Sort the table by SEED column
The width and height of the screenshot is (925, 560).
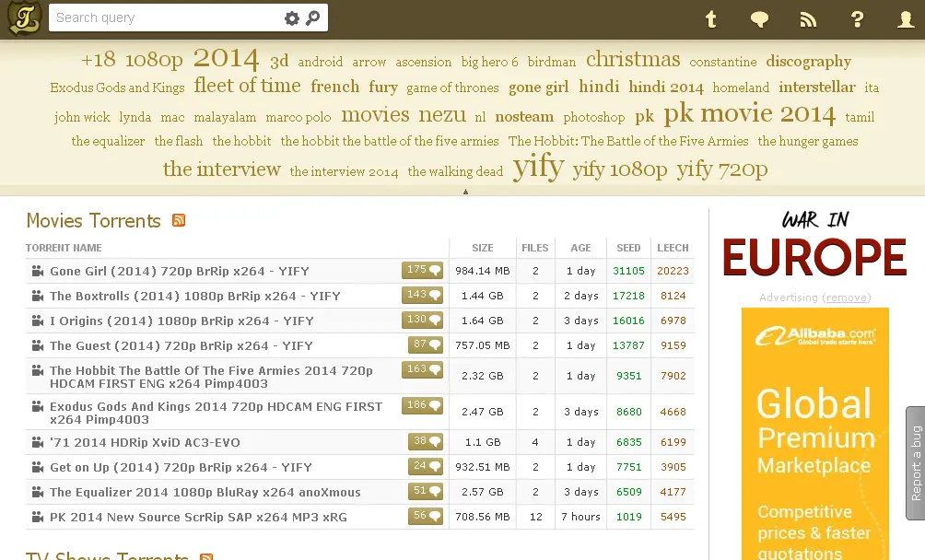pos(628,248)
